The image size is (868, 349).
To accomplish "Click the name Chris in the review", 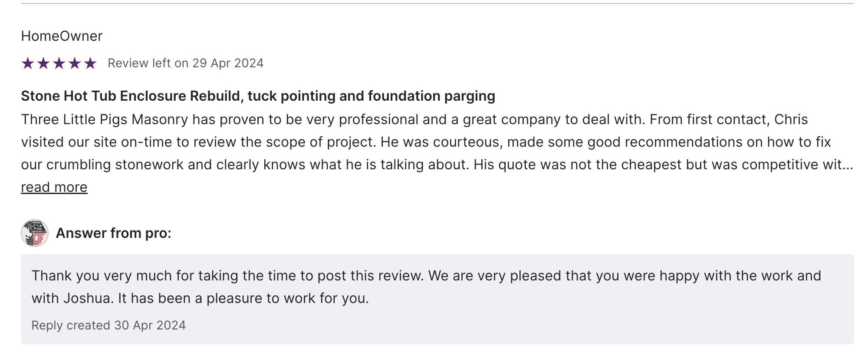I will (791, 119).
